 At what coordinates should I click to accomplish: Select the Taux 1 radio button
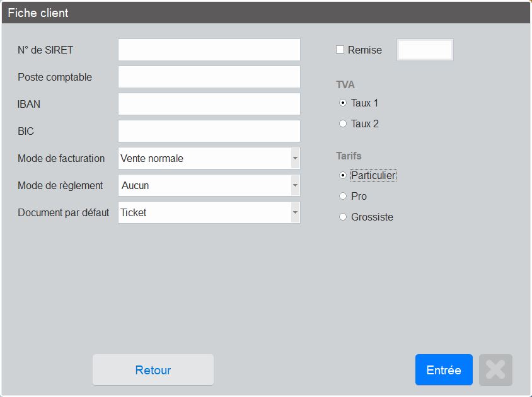(343, 103)
